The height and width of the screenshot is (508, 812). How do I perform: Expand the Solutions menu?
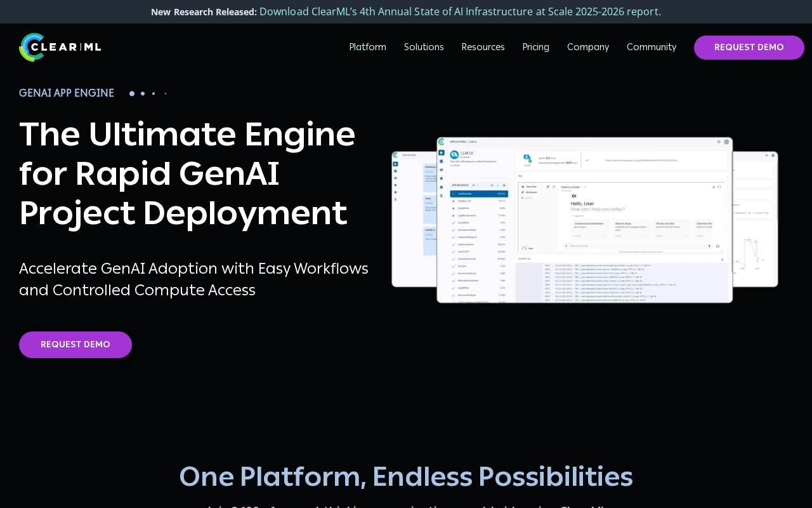(x=424, y=48)
